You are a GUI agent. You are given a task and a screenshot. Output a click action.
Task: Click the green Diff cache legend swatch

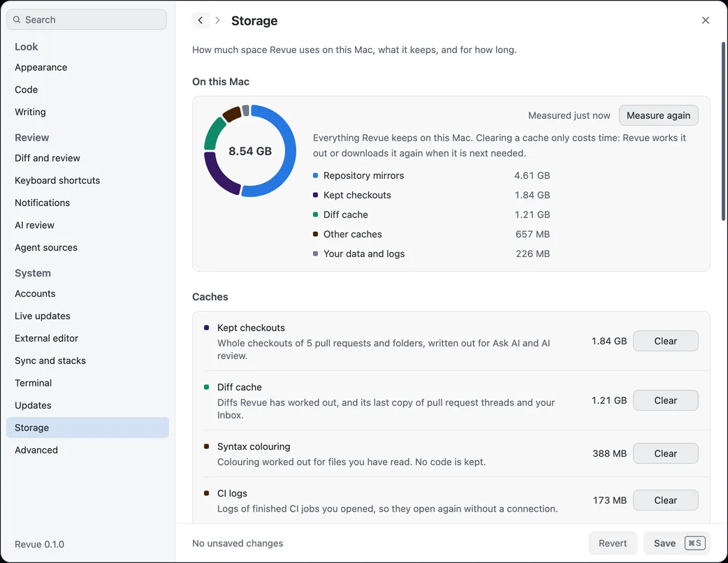315,214
